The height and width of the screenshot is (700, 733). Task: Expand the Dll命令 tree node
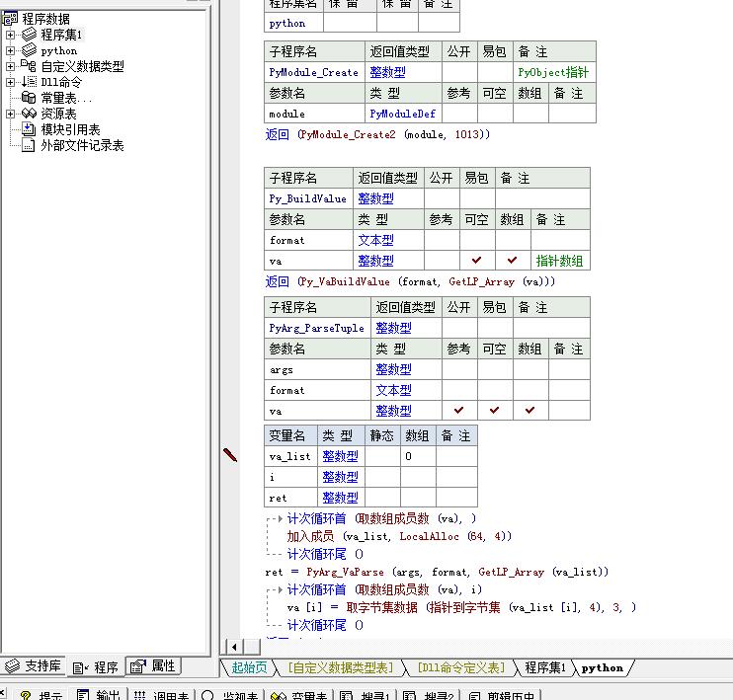click(10, 82)
